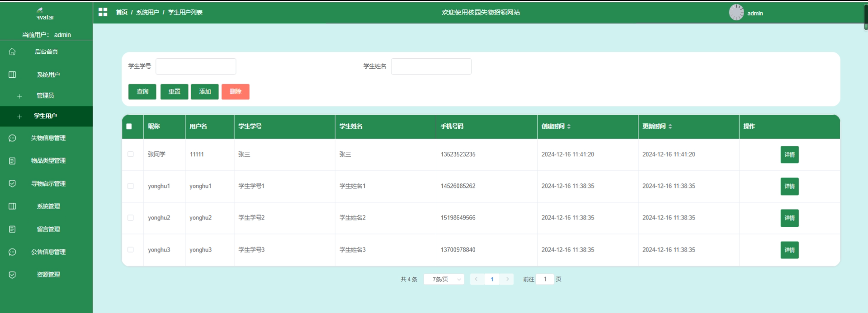
Task: Click the shield icon beside 寻物启示管理
Action: click(12, 183)
